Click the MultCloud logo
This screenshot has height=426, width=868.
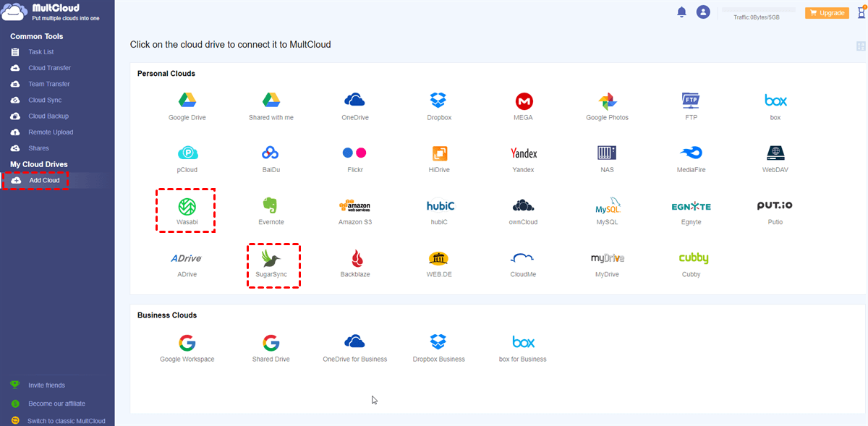click(x=51, y=12)
